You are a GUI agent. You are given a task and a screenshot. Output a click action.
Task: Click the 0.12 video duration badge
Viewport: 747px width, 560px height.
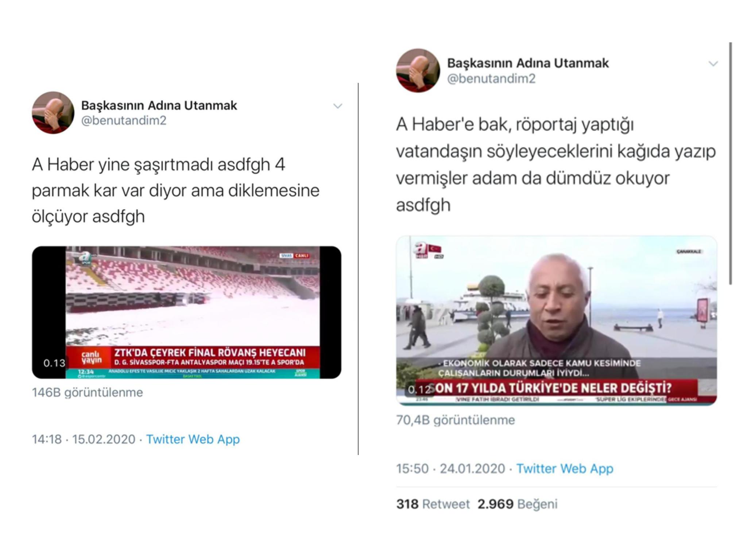(x=419, y=389)
